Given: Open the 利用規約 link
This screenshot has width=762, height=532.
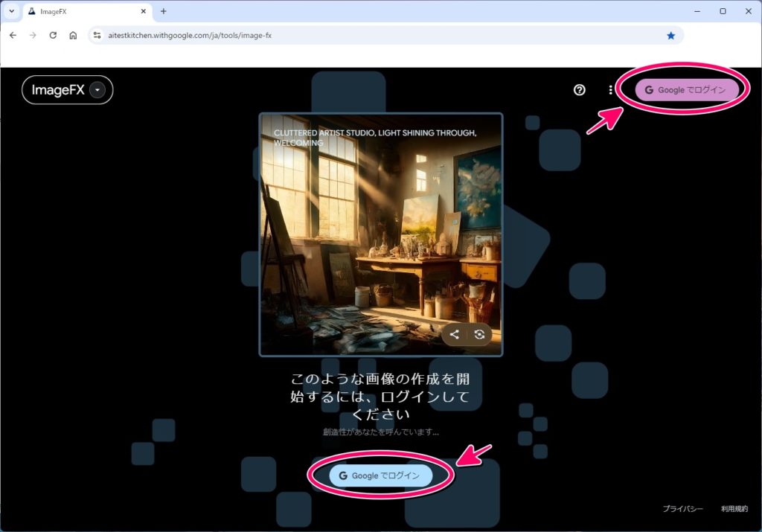Looking at the screenshot, I should (734, 509).
